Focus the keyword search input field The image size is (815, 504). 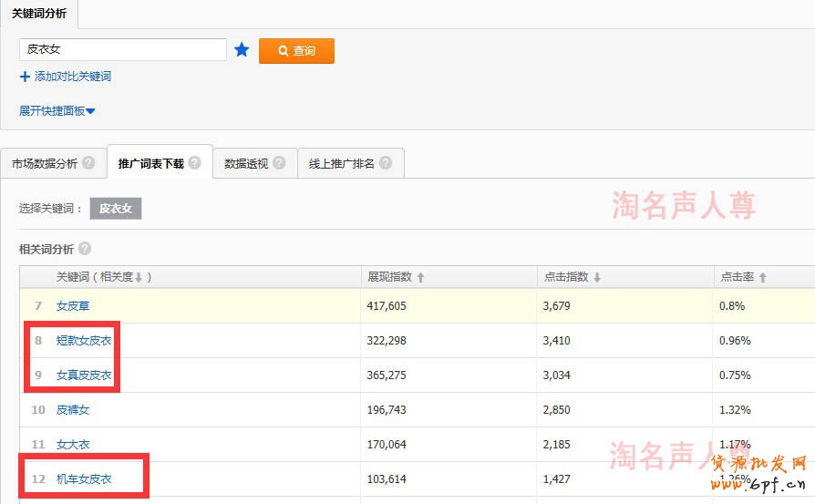123,50
